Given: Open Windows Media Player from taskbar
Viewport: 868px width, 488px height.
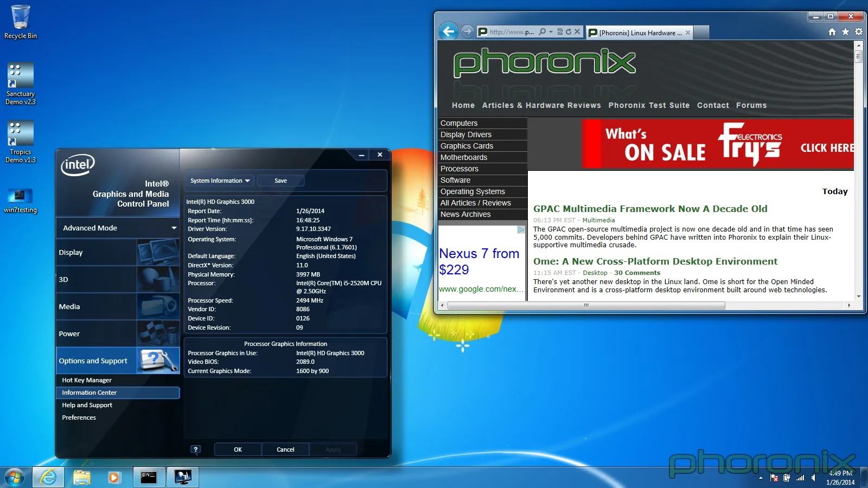Looking at the screenshot, I should tap(114, 477).
